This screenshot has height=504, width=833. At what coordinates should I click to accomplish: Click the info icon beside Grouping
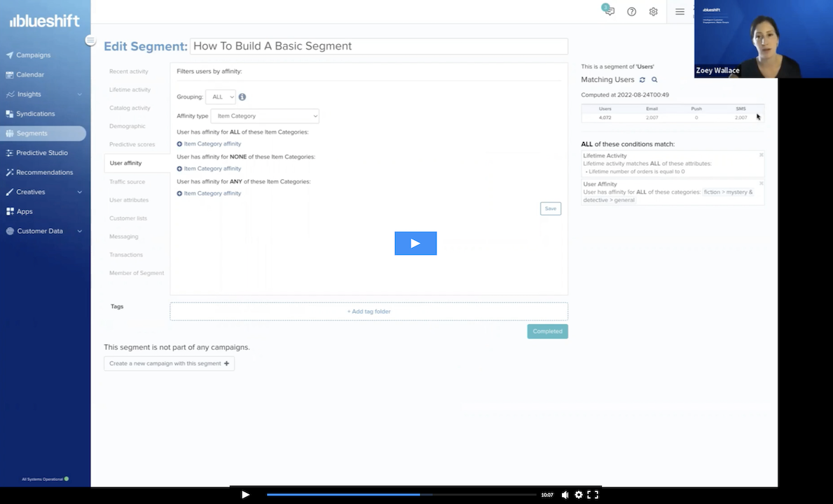(242, 97)
